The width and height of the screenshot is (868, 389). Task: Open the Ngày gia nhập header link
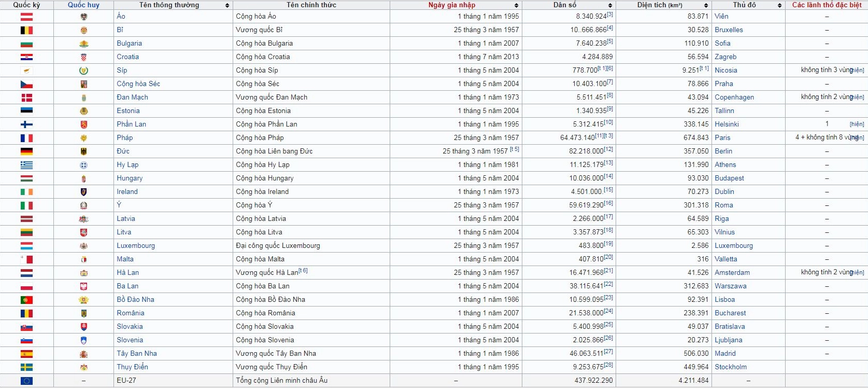[x=452, y=5]
